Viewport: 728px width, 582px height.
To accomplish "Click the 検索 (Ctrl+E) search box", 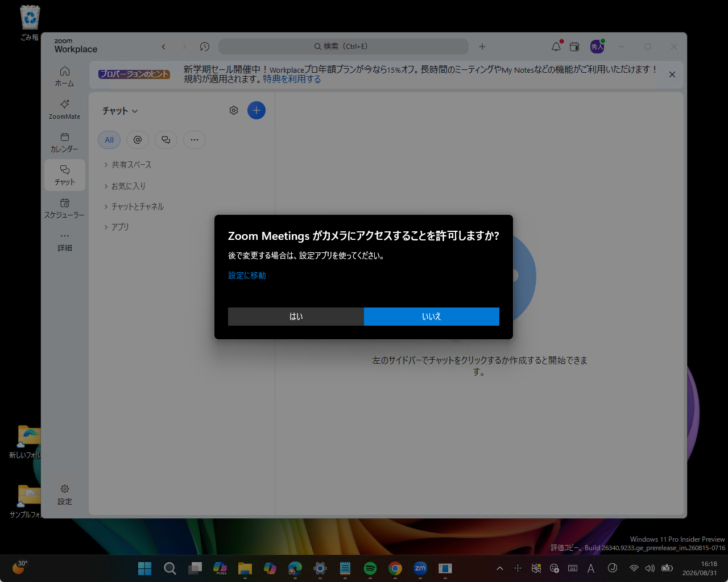I will click(344, 47).
